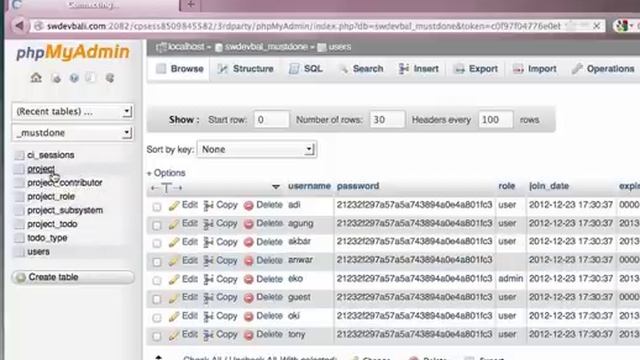Viewport: 640px width, 360px height.
Task: Check the checkbox for row tony
Action: [x=157, y=336]
